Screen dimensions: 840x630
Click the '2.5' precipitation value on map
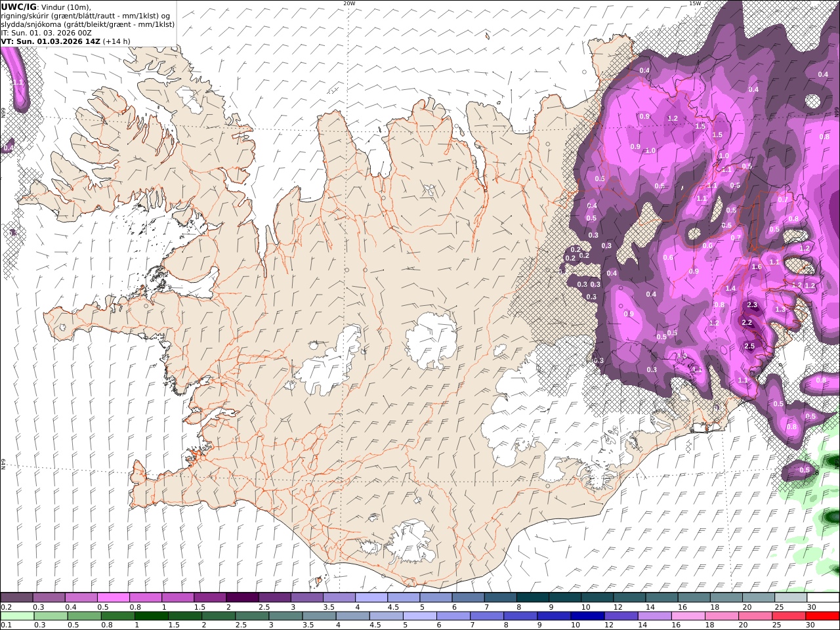pyautogui.click(x=749, y=346)
